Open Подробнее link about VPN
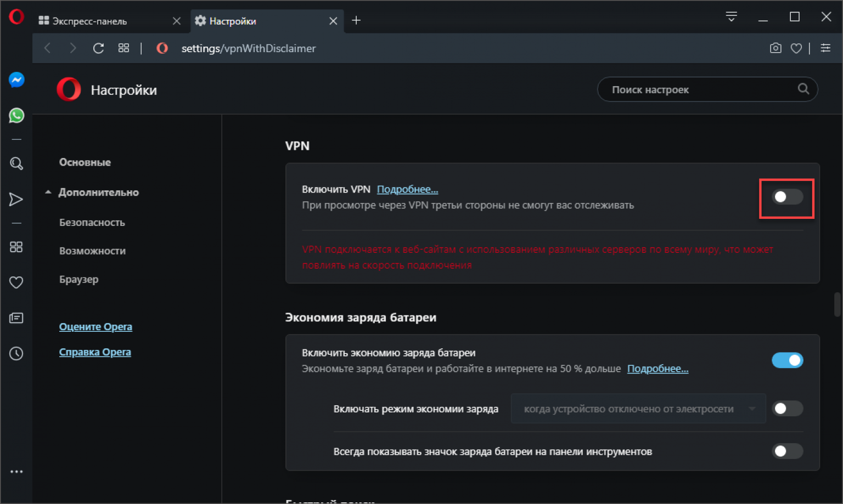Image resolution: width=843 pixels, height=504 pixels. coord(407,189)
